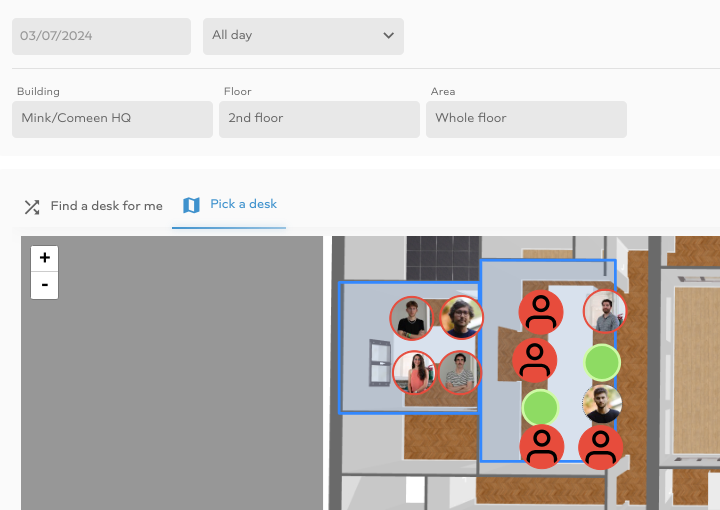Open the Building selector Mink/Comeen HQ
The width and height of the screenshot is (720, 510).
(112, 119)
